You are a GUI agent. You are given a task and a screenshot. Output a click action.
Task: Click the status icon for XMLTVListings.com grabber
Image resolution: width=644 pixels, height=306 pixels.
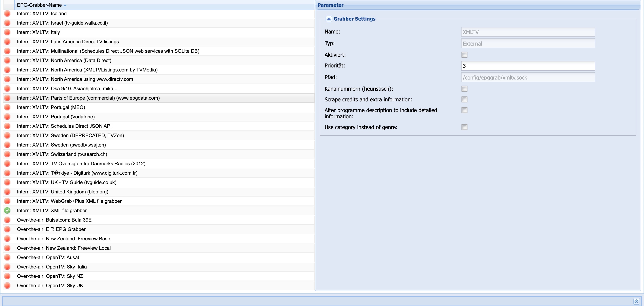(7, 70)
